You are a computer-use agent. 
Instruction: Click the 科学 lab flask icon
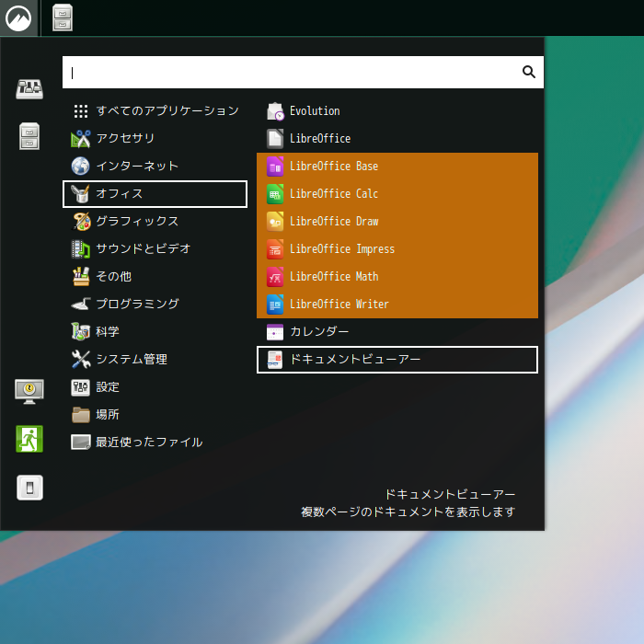[x=81, y=332]
